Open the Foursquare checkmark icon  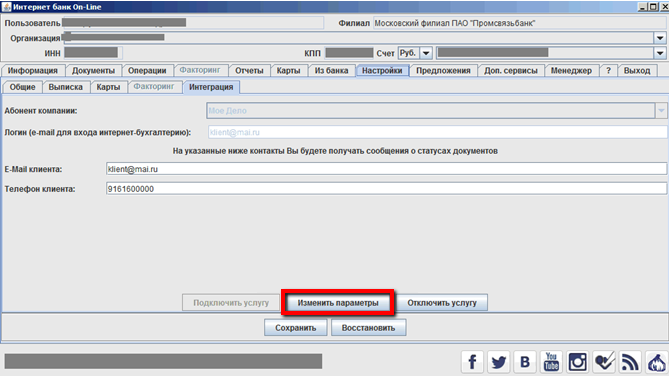pyautogui.click(x=604, y=362)
